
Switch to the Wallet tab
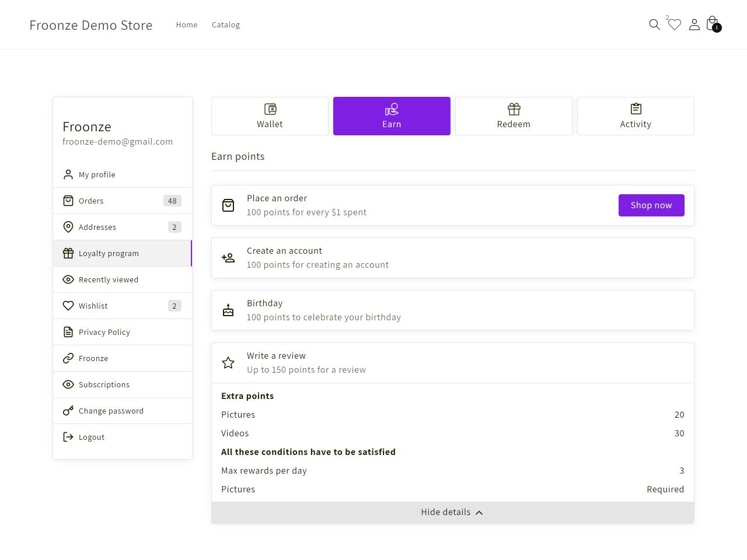click(270, 116)
